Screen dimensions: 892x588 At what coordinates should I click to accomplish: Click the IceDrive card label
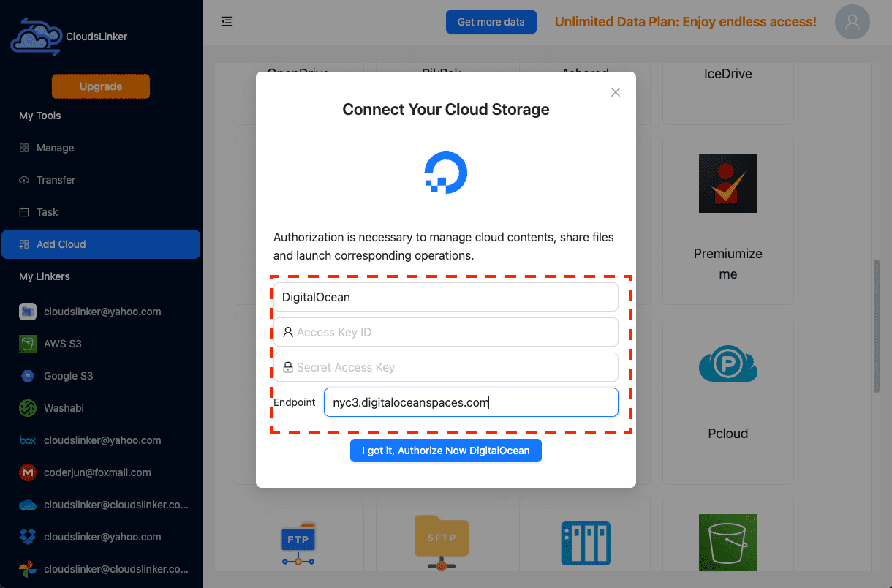click(728, 74)
